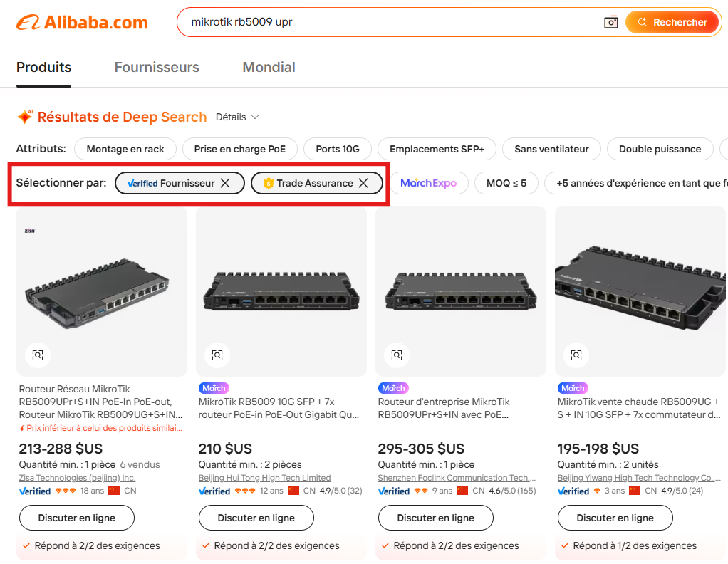The width and height of the screenshot is (728, 564).
Task: Remove the Verified Fournisseur filter
Action: coord(225,183)
